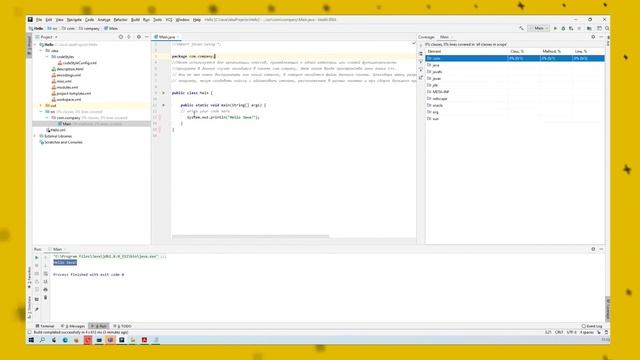This screenshot has width=640, height=360.
Task: Click the Windows taskbar search icon
Action: [x=42, y=340]
